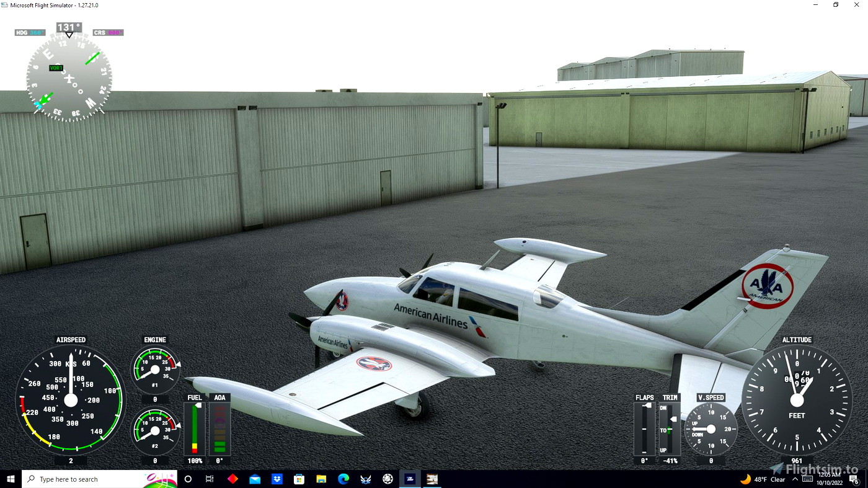Screen dimensions: 868x488
Task: Click the AOA angle-of-attack indicator
Action: click(219, 429)
